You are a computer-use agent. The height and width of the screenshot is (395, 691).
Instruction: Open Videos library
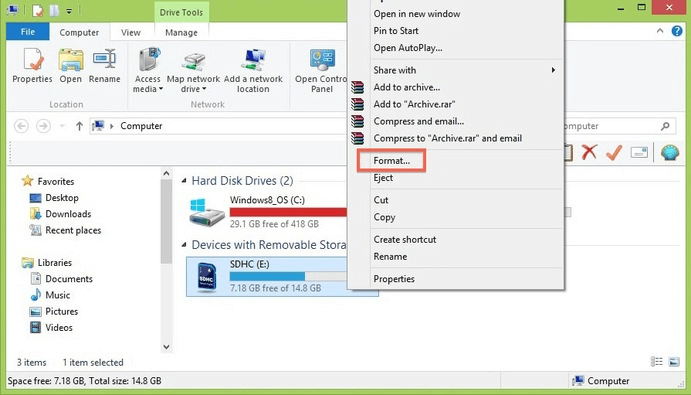tap(59, 328)
